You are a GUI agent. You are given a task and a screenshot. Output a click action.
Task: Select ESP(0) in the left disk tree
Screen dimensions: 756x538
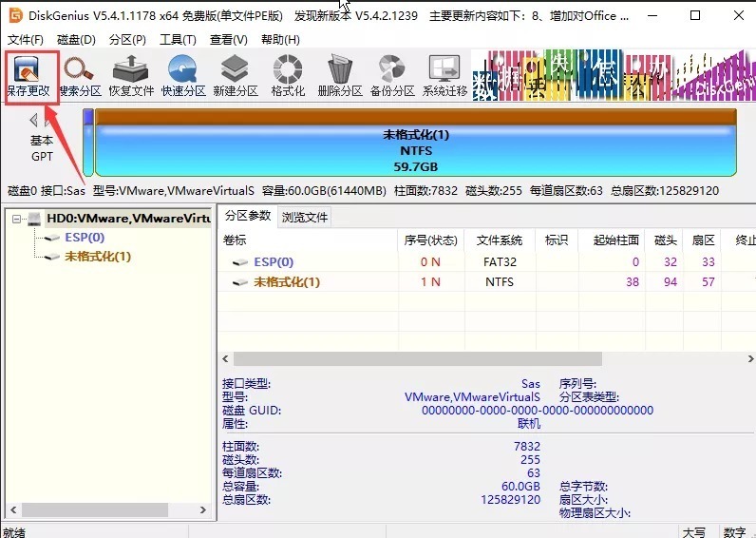[85, 238]
